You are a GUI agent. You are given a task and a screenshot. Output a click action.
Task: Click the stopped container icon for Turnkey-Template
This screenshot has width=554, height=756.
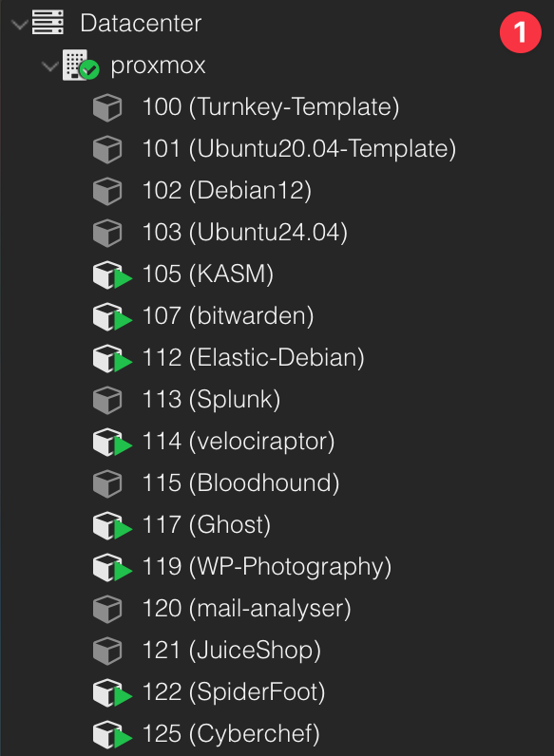107,107
